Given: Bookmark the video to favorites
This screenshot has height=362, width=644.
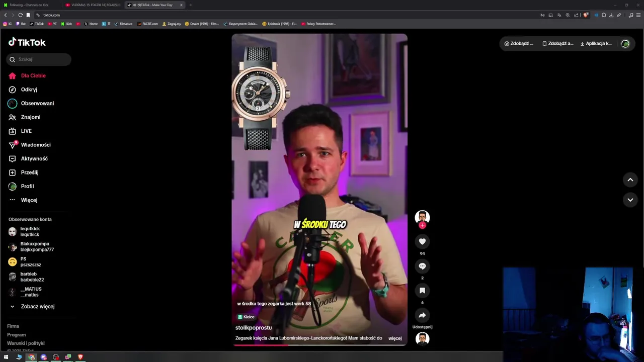Looking at the screenshot, I should click(x=422, y=291).
